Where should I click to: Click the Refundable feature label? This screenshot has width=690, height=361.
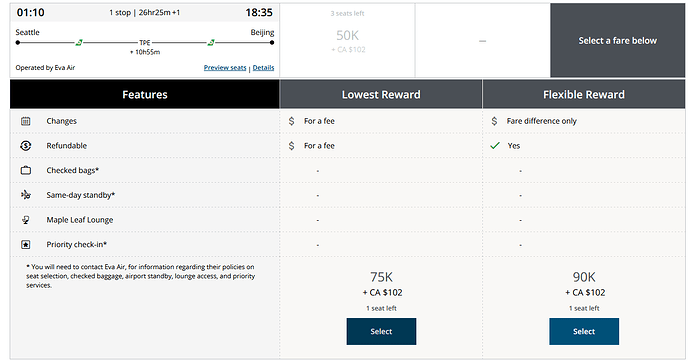67,146
